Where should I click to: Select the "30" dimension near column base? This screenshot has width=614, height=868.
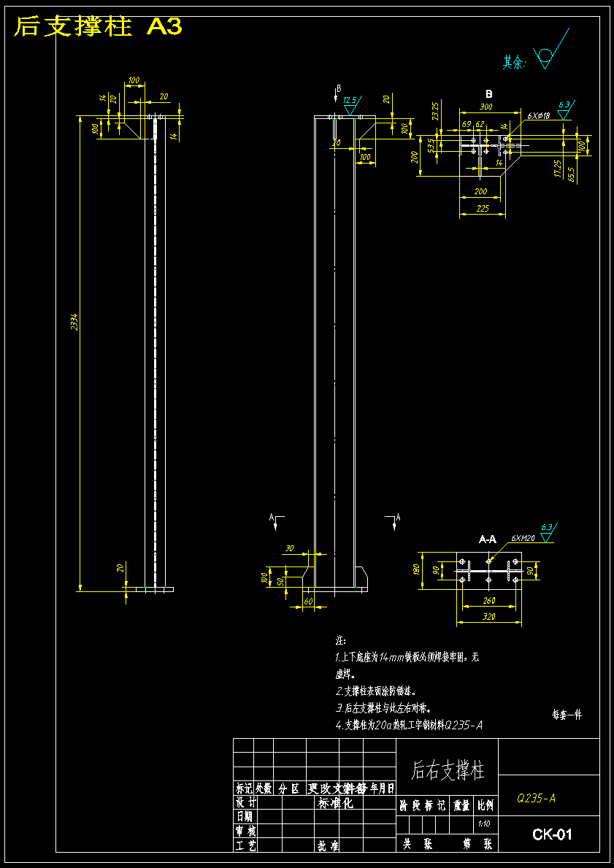pyautogui.click(x=289, y=548)
